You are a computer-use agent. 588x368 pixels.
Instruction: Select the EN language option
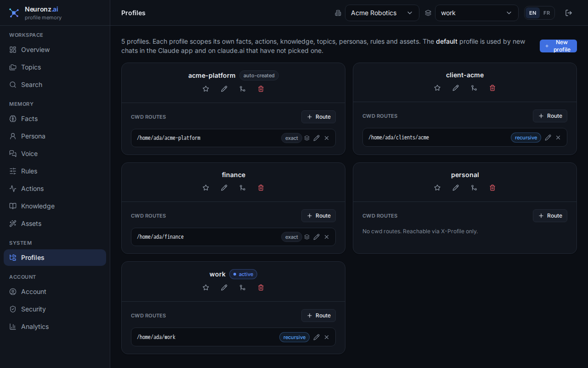pos(533,13)
